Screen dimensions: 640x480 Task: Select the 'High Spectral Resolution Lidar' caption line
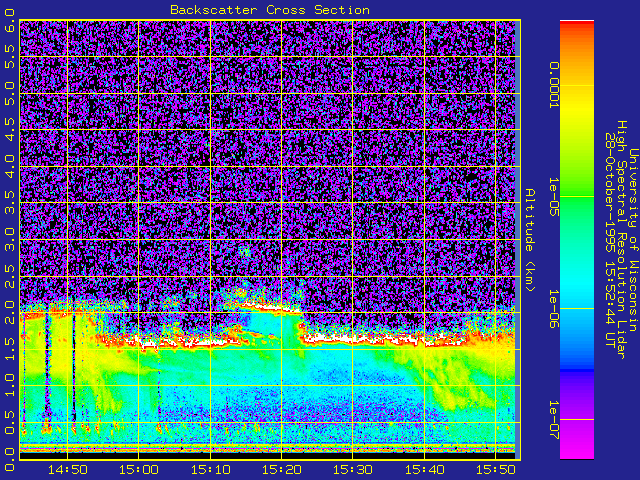click(622, 240)
